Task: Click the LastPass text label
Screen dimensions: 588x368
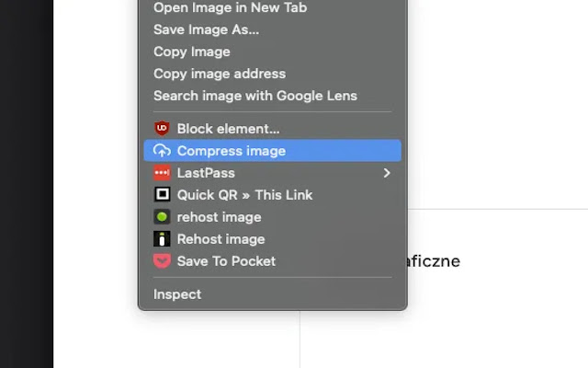Action: pos(206,173)
